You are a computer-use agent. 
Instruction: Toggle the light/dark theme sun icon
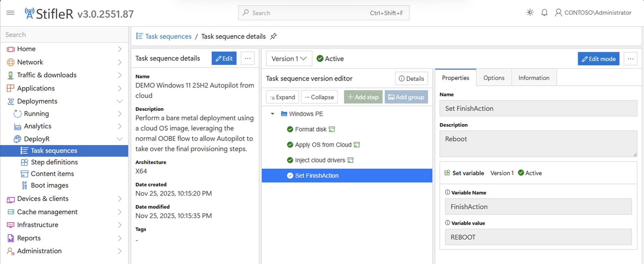[530, 13]
